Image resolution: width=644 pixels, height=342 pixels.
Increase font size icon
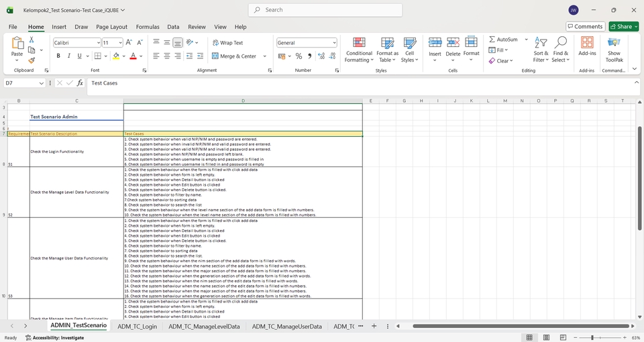(129, 42)
